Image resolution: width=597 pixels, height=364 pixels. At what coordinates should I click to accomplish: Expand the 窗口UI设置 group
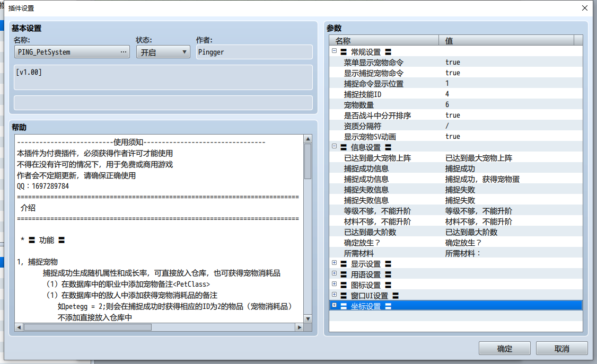pyautogui.click(x=334, y=295)
